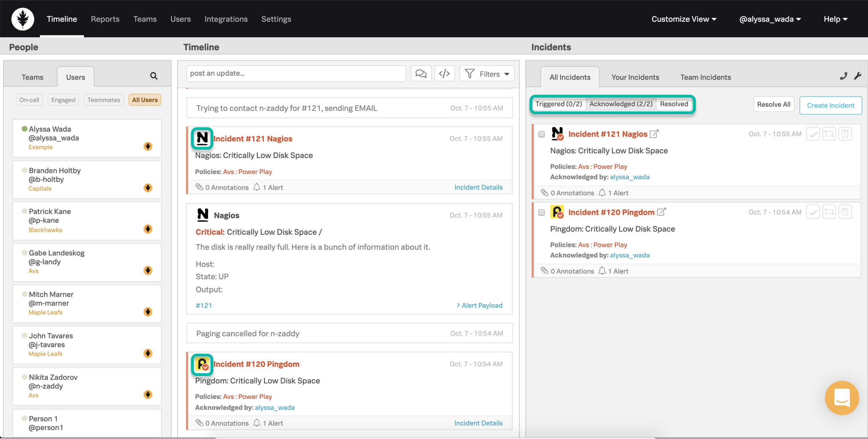Open the Reports menu in the top bar
This screenshot has width=868, height=439.
(105, 19)
